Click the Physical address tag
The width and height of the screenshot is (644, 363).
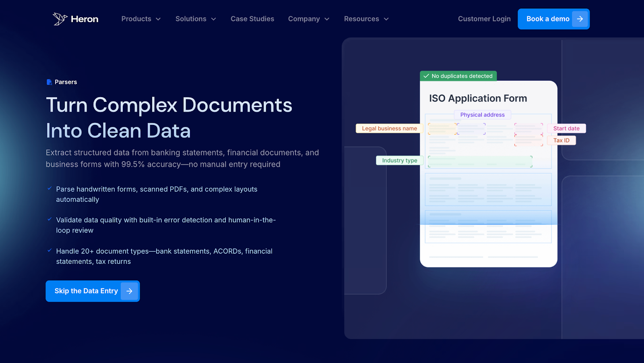(x=483, y=115)
